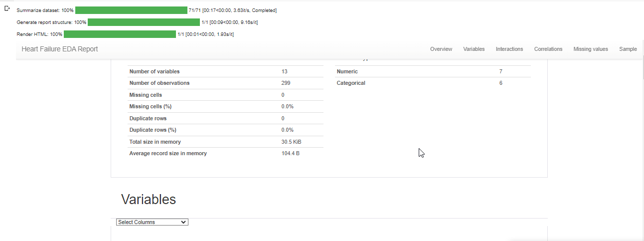Click the 'Render HTML: 100%' label
Viewport: 644px width, 241px height.
point(39,34)
